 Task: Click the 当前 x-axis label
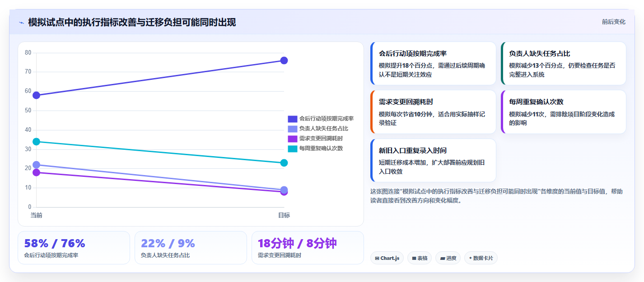coord(37,215)
